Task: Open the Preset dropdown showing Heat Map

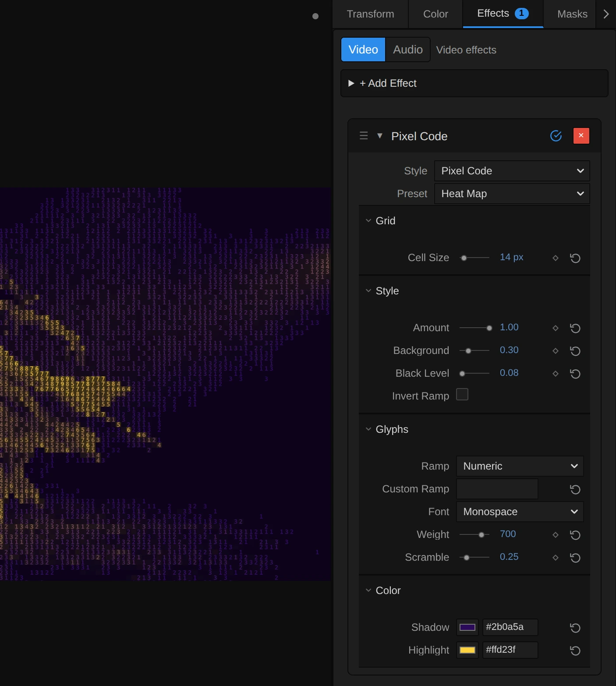Action: point(512,194)
